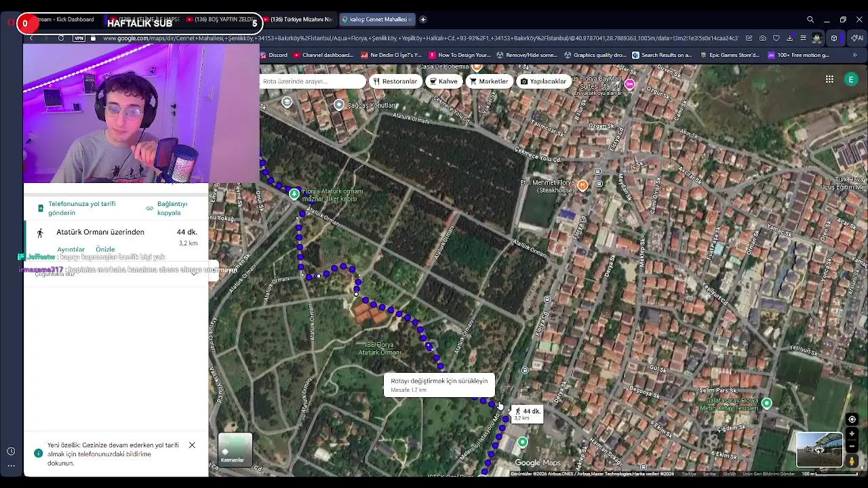Open the Discord bookmark
The height and width of the screenshot is (488, 868).
[x=273, y=55]
